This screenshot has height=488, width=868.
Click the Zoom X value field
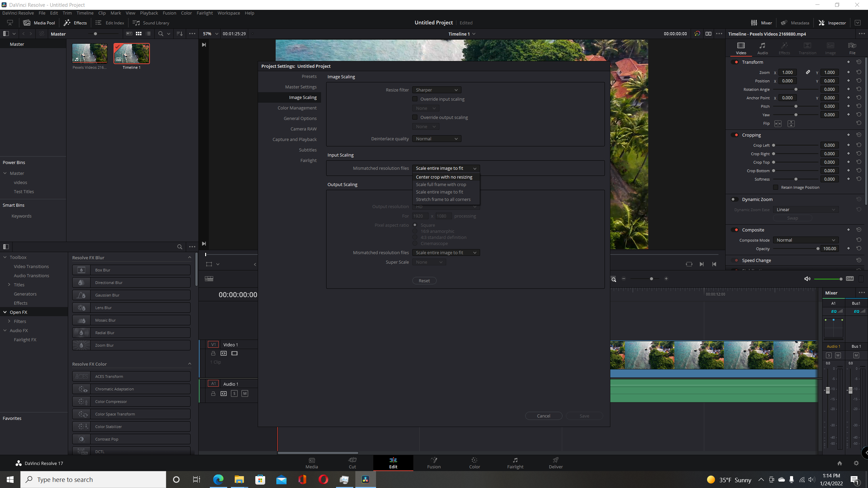click(x=787, y=72)
